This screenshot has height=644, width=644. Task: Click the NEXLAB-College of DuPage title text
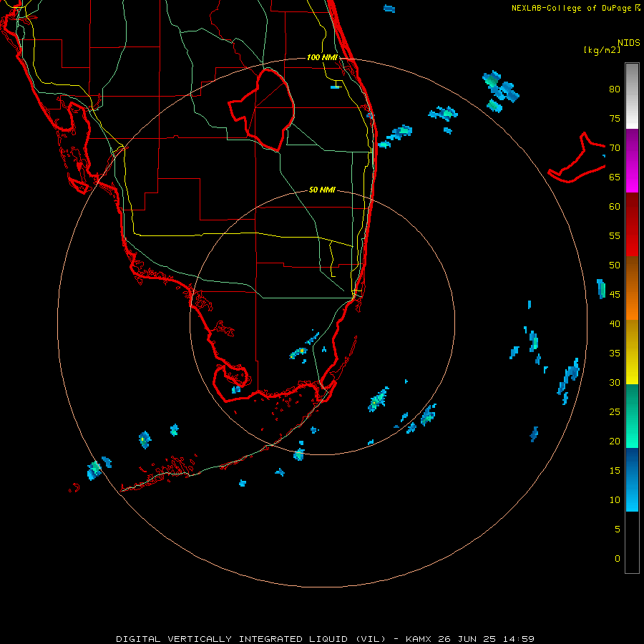click(x=571, y=8)
